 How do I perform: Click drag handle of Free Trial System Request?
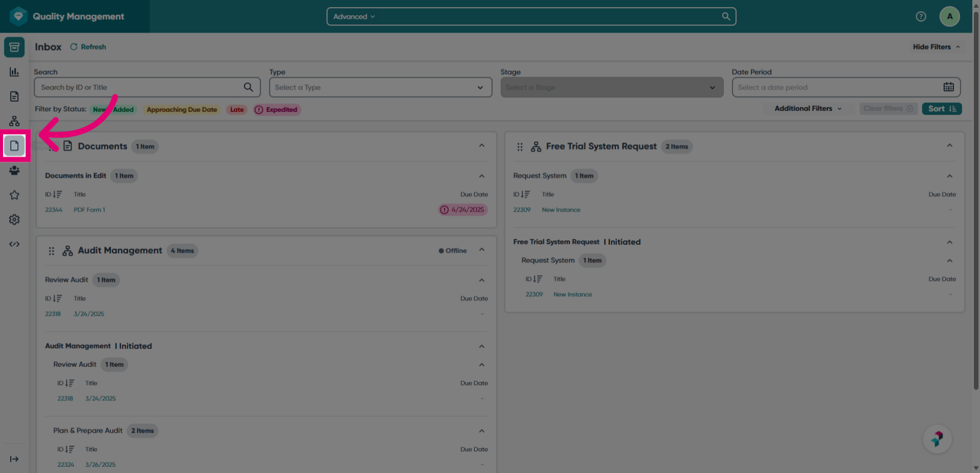pos(520,147)
